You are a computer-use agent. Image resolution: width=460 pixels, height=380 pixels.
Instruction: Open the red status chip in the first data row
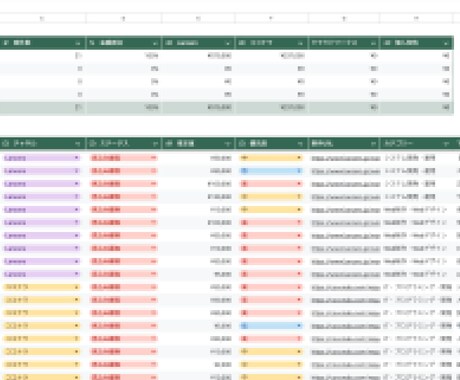(124, 158)
